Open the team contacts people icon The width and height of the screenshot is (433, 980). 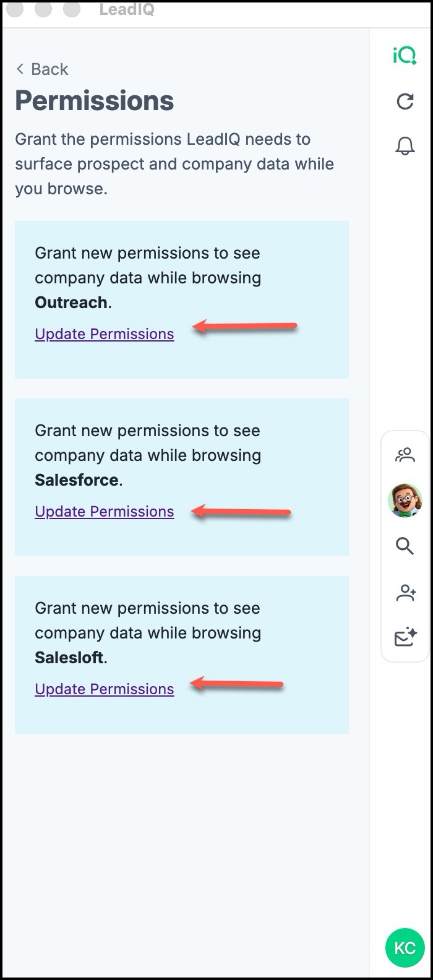click(x=405, y=455)
